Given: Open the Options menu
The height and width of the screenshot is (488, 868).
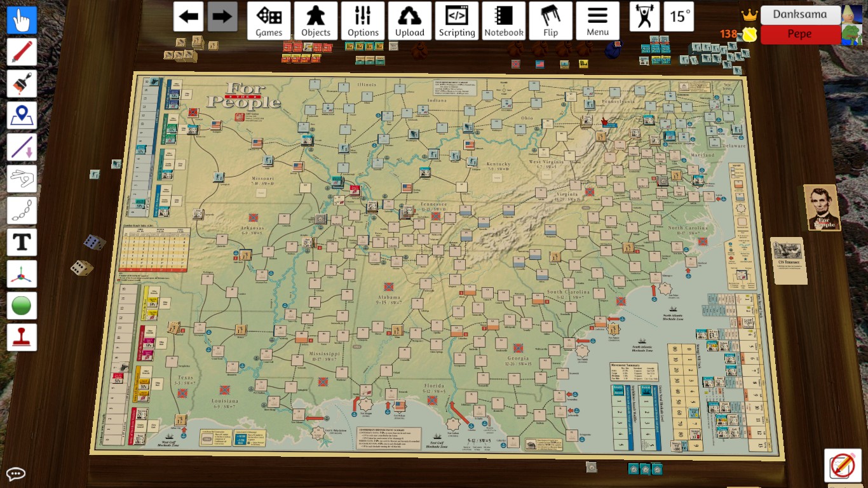Looking at the screenshot, I should [363, 21].
